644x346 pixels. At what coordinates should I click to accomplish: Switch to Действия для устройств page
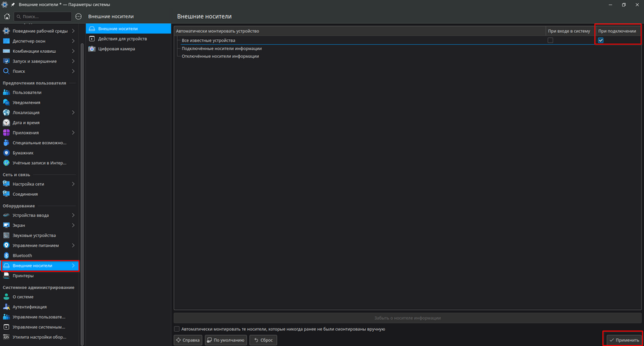122,39
